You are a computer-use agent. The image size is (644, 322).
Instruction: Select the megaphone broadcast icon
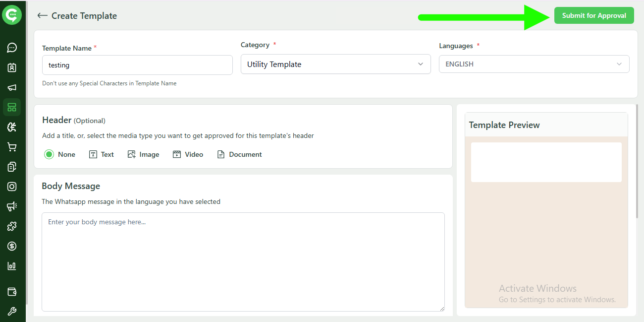(12, 87)
